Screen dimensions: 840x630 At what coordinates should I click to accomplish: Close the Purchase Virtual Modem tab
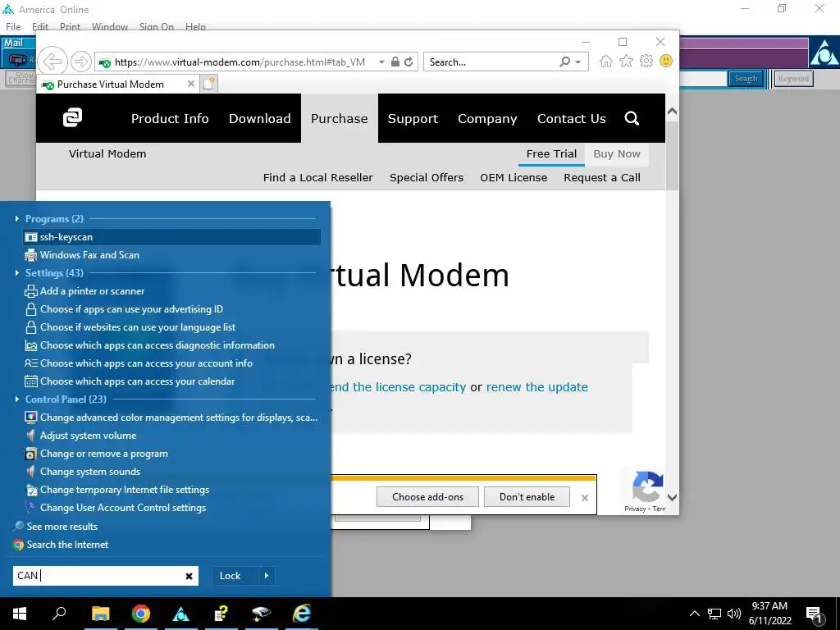point(190,84)
